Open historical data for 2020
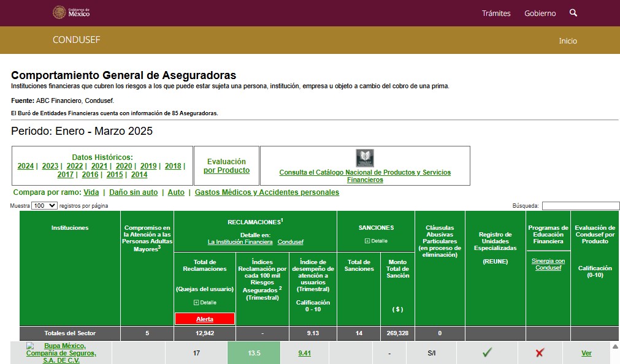This screenshot has height=364, width=620. click(124, 166)
